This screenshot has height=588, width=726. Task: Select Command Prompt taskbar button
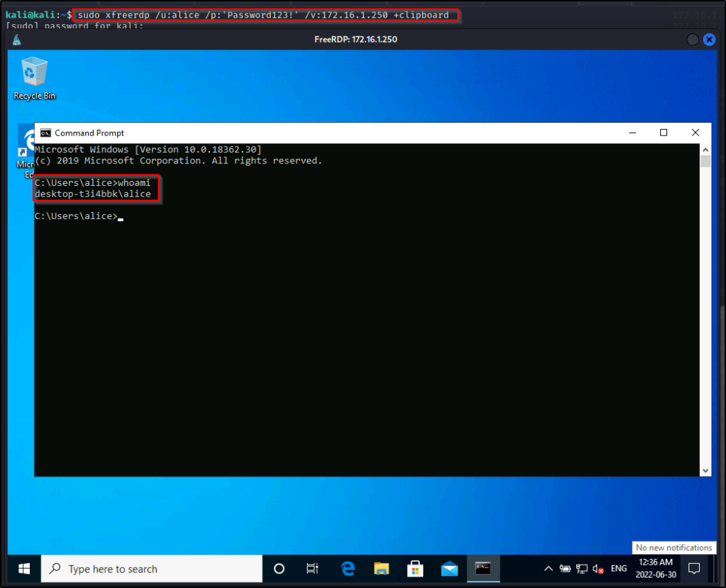[x=483, y=569]
